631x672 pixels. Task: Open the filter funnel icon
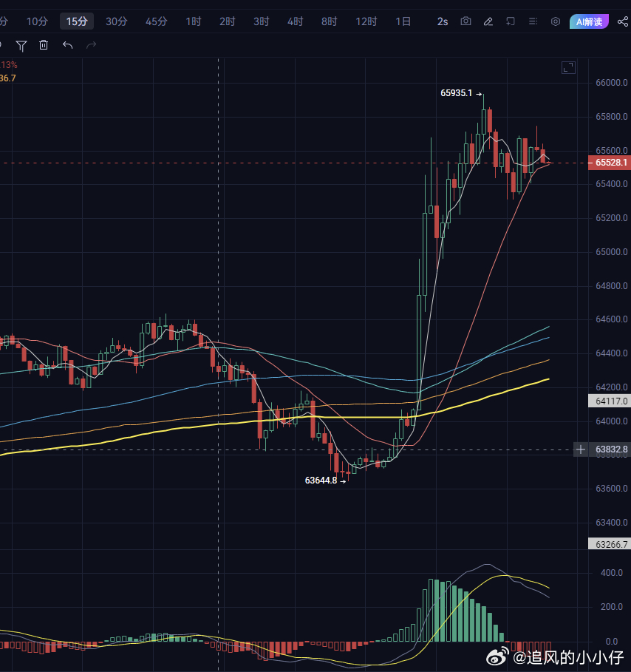click(x=21, y=45)
